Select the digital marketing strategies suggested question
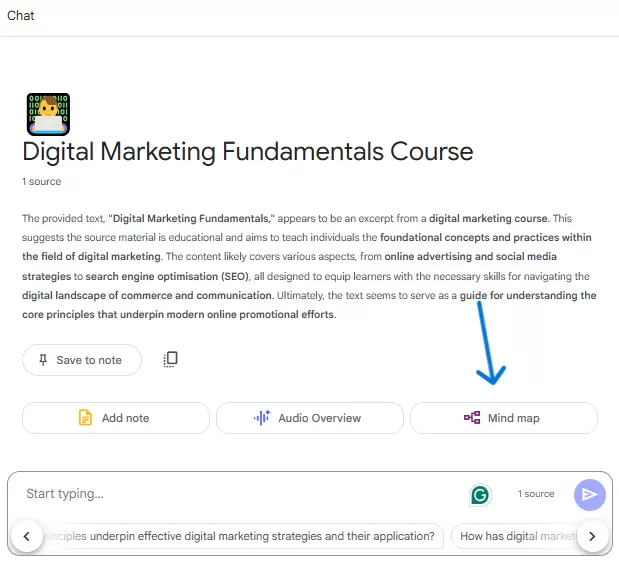Viewport: 619px width, 563px height. coord(243,536)
